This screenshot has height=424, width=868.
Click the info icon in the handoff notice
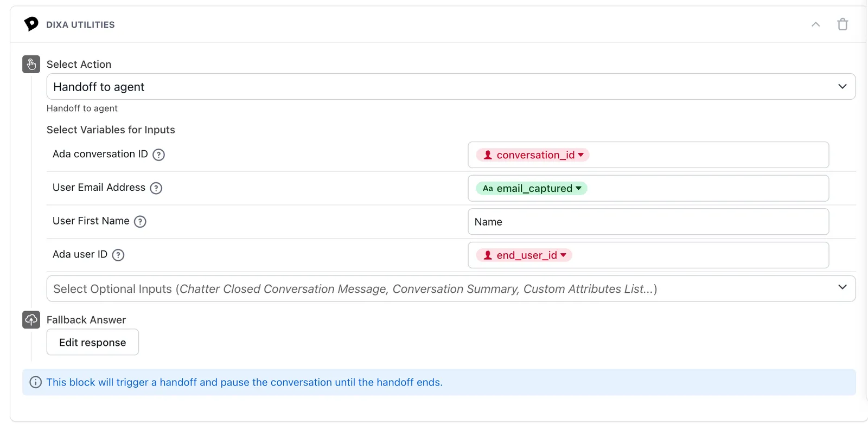pos(36,382)
